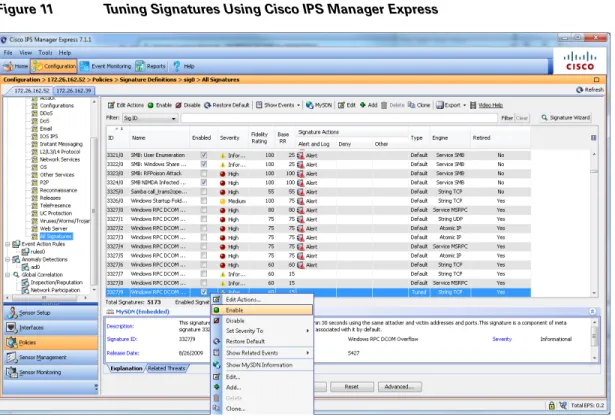Open the View menu

click(x=25, y=53)
